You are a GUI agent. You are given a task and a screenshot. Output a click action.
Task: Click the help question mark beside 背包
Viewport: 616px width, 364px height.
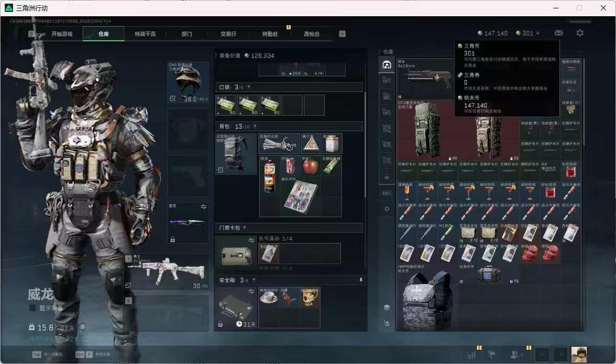click(255, 127)
